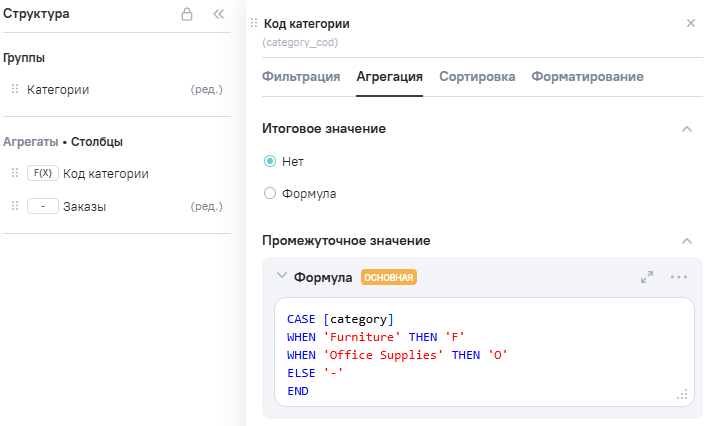Click (ред.) link next to Заказы
This screenshot has width=711, height=426.
click(x=206, y=206)
